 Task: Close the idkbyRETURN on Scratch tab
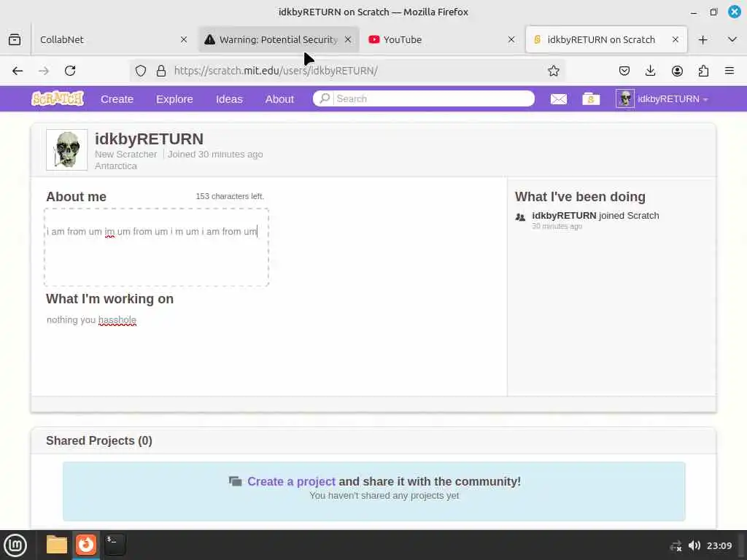[675, 39]
